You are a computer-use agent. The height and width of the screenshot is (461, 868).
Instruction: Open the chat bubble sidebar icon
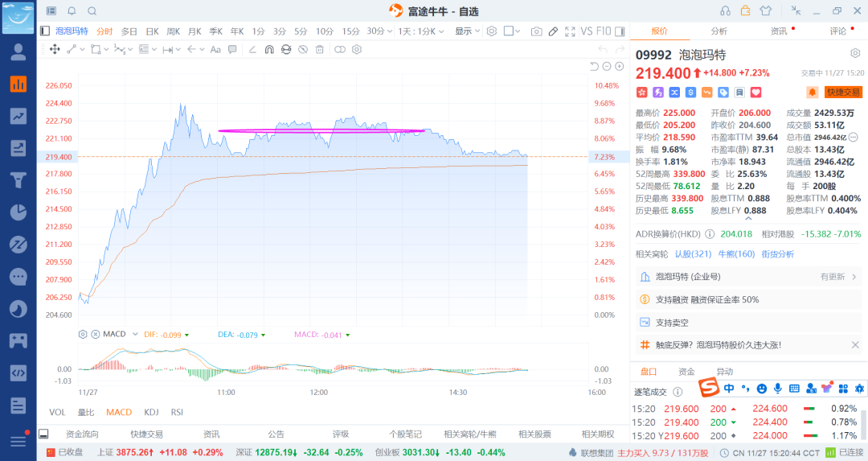(18, 276)
